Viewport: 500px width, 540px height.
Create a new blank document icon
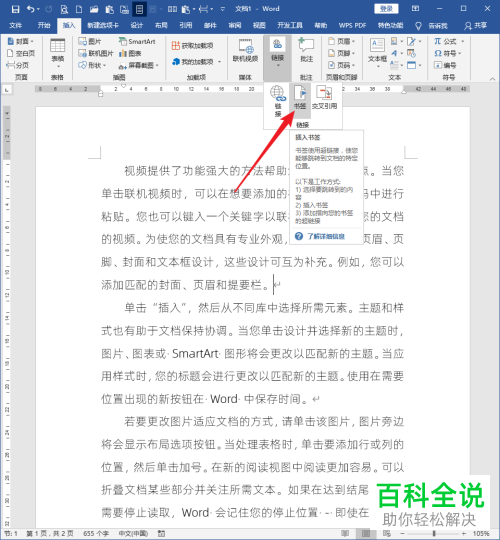(79, 9)
